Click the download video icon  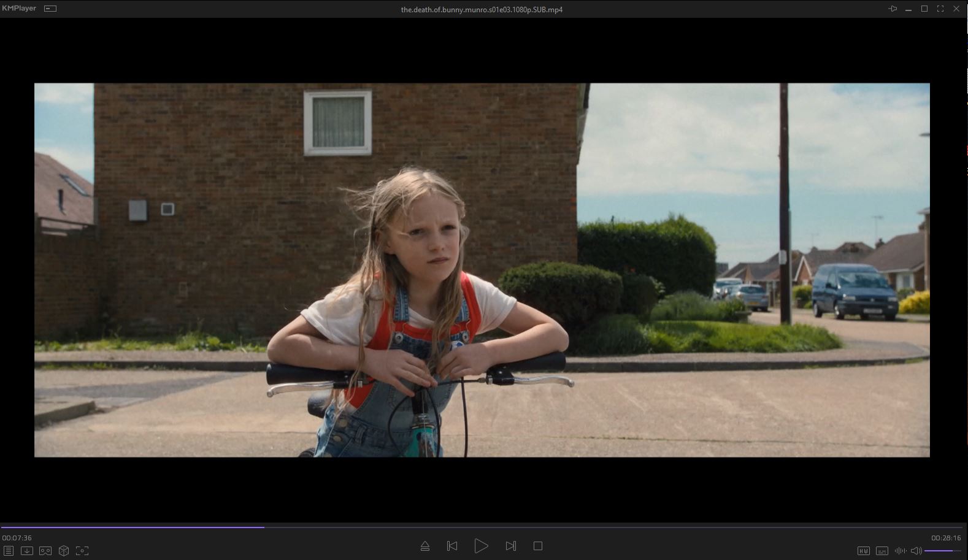pyautogui.click(x=27, y=551)
